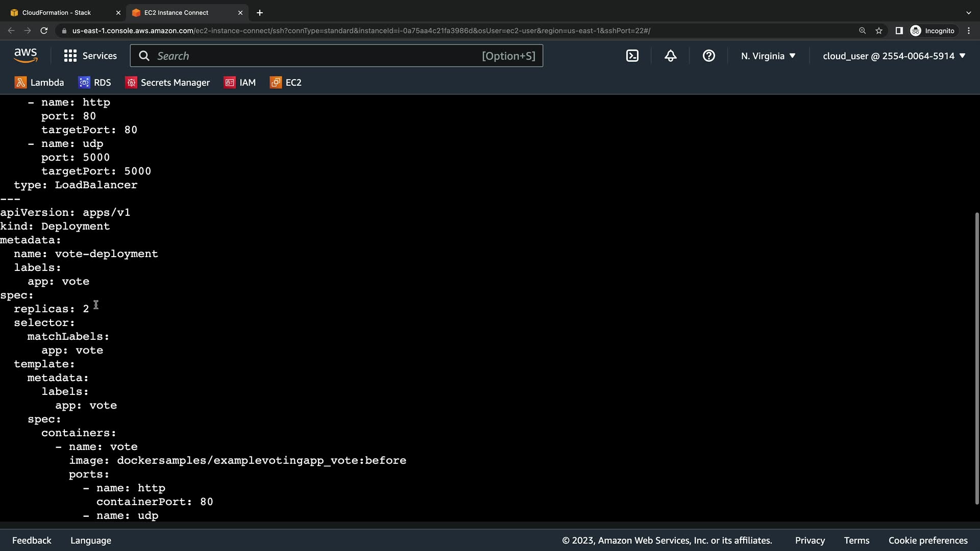Open RDS shortcut in favorites bar
This screenshot has width=980, height=551.
(x=94, y=83)
